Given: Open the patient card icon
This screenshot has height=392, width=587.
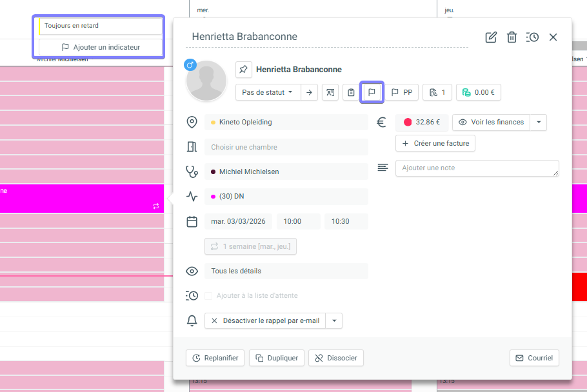Looking at the screenshot, I should click(x=330, y=92).
